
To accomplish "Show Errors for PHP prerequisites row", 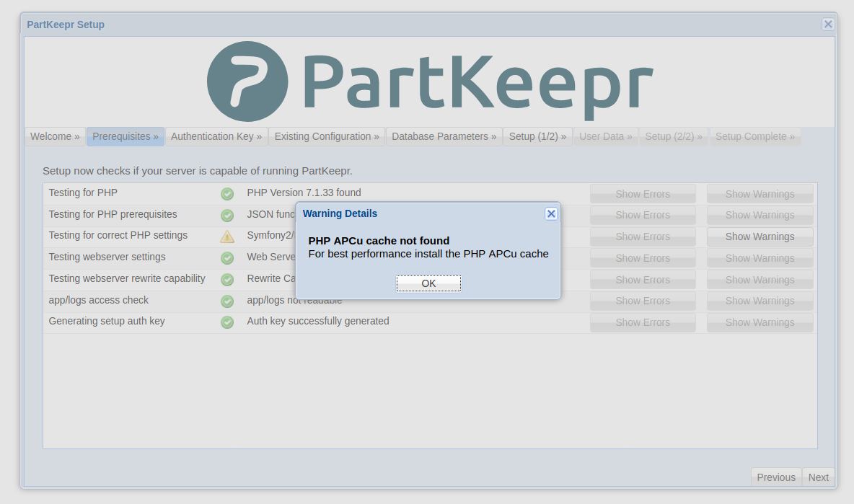I will (x=643, y=215).
